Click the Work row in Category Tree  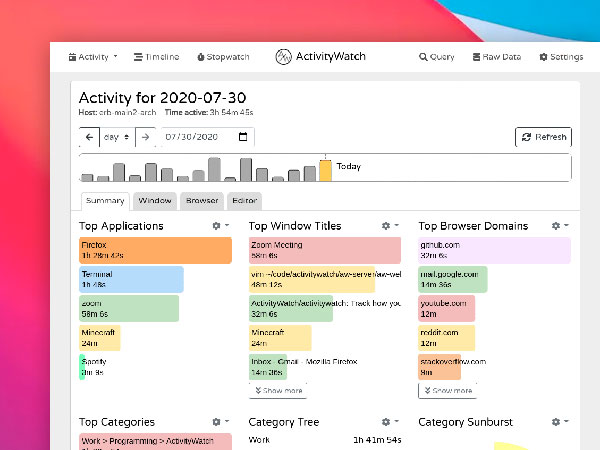coord(325,440)
